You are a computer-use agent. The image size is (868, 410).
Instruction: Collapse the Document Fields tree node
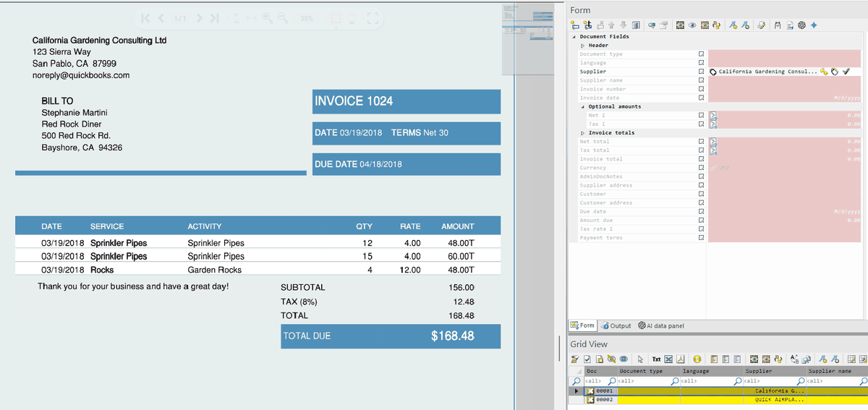pos(574,37)
